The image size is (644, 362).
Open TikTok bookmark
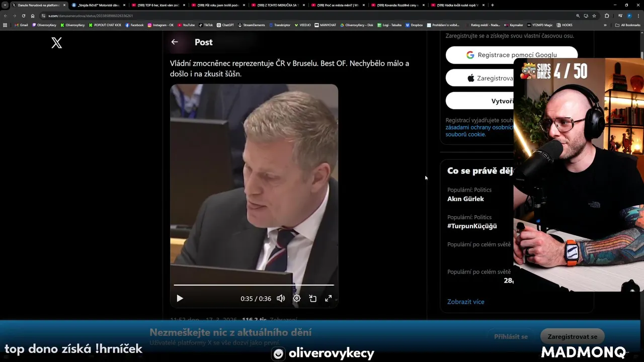[206, 25]
